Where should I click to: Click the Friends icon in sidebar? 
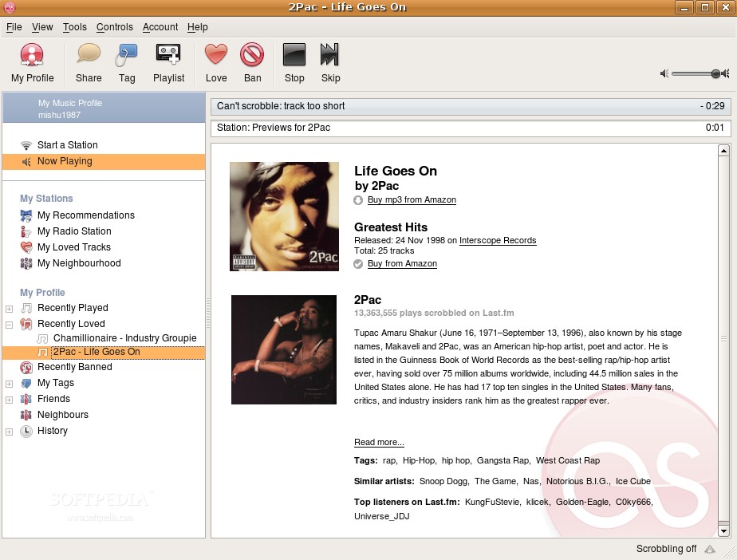26,399
